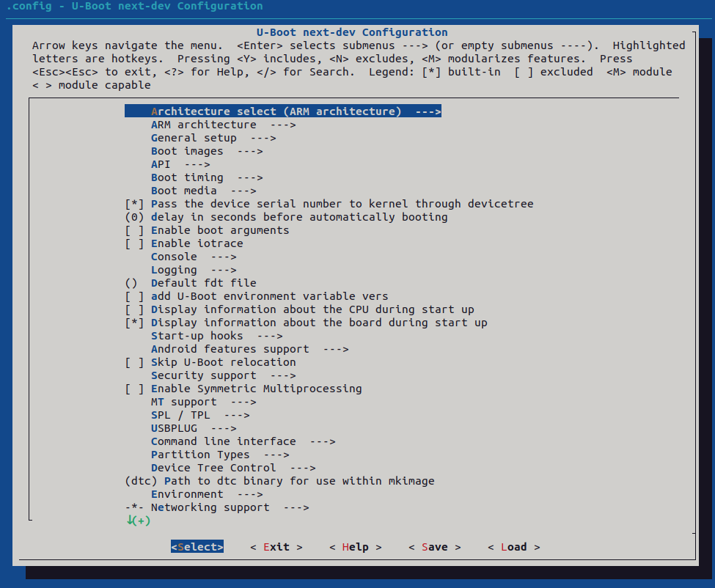Expand Start-up hooks submenu
715x588 pixels.
click(x=217, y=336)
